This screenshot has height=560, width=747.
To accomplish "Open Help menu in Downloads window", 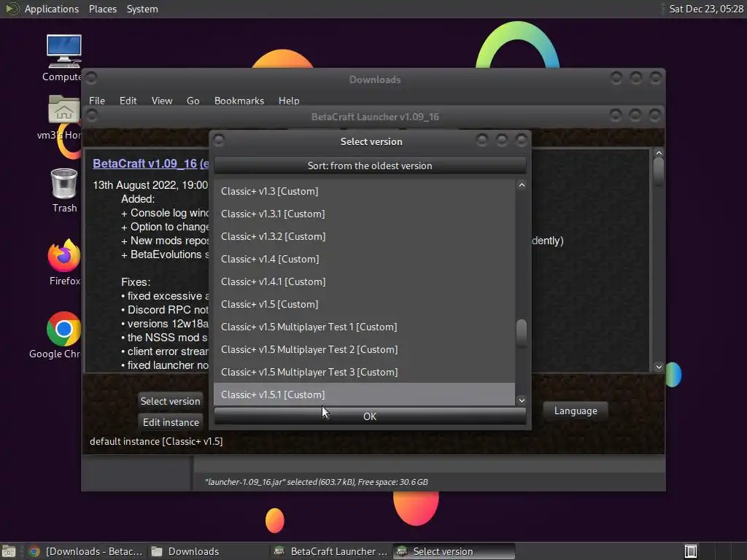I will click(x=289, y=101).
